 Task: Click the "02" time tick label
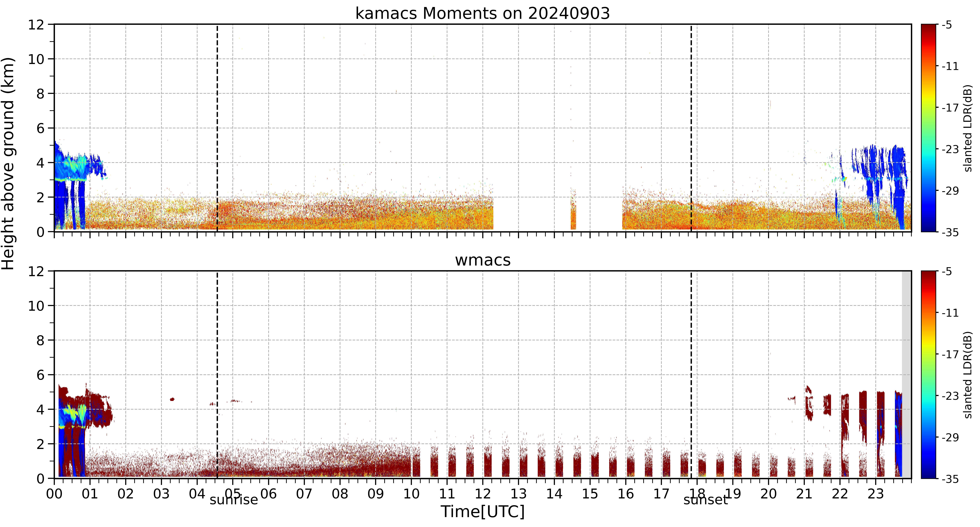tap(126, 494)
